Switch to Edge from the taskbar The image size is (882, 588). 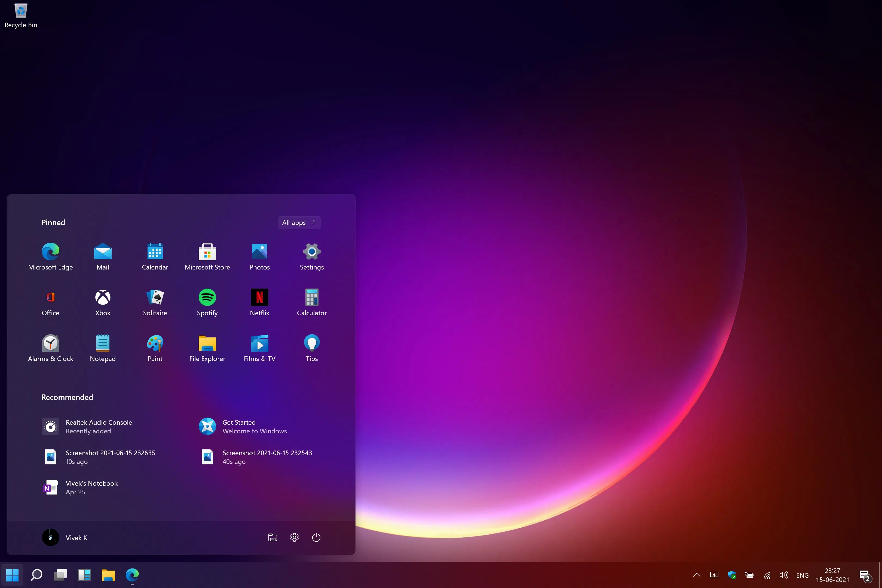(132, 574)
